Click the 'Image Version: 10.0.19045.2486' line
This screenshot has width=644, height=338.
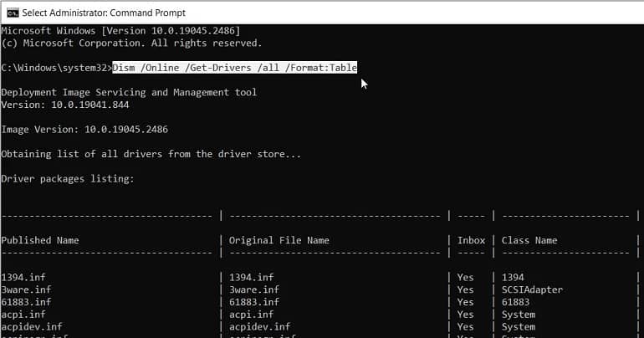(84, 130)
